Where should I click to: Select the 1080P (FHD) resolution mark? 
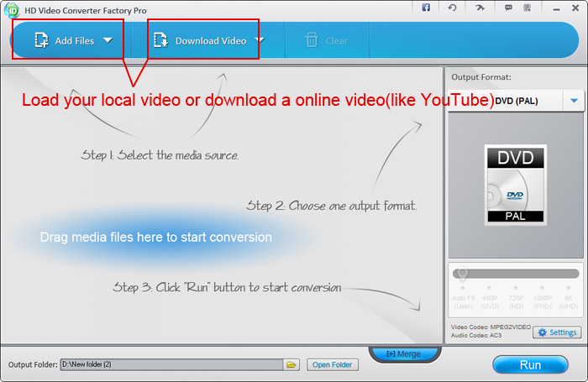click(543, 299)
